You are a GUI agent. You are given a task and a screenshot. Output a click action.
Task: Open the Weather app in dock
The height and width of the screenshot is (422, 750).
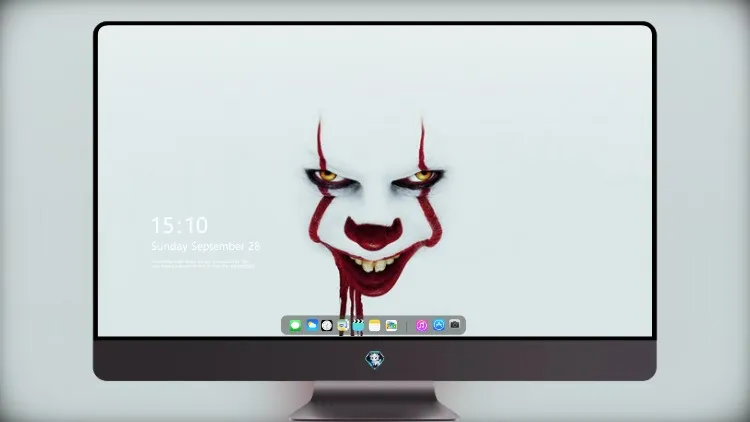tap(312, 325)
